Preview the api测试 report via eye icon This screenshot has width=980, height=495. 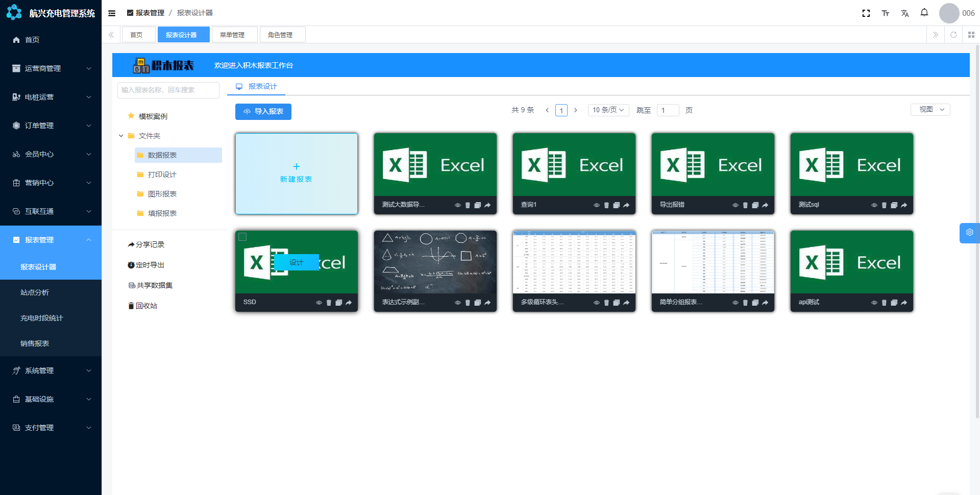(874, 303)
